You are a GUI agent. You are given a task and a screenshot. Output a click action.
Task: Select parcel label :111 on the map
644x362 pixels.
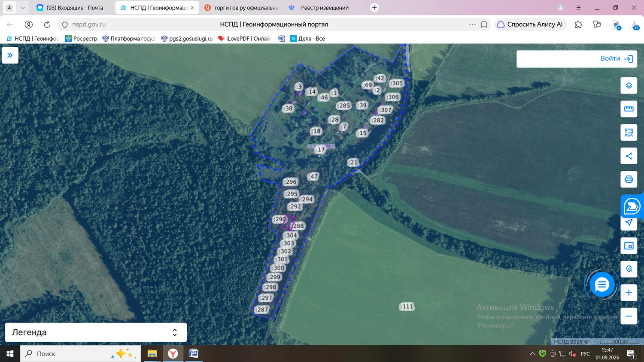point(407,306)
